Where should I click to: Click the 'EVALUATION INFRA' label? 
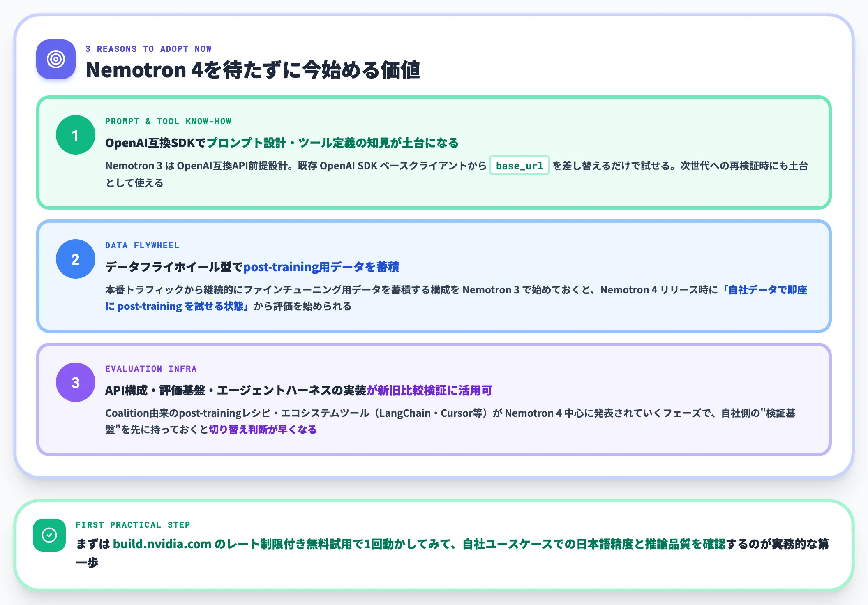pyautogui.click(x=151, y=369)
